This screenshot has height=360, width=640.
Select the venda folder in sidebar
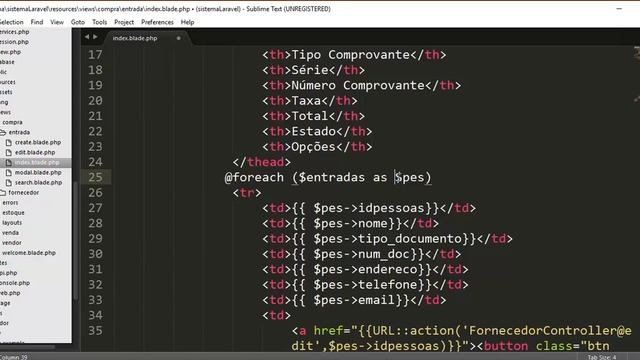tap(10, 233)
